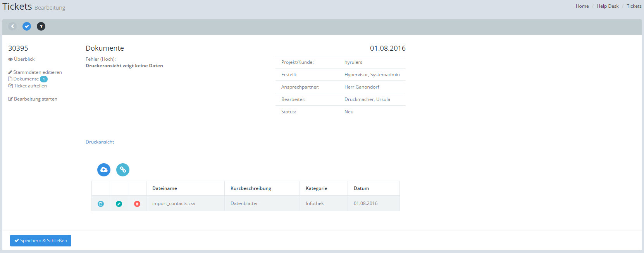Open the Druckansicht link

[x=100, y=142]
